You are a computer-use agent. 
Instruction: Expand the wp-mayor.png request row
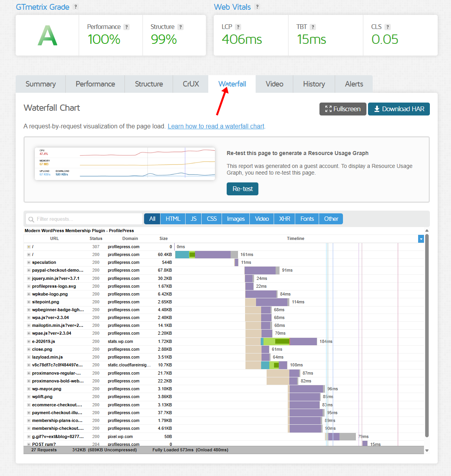pos(29,389)
